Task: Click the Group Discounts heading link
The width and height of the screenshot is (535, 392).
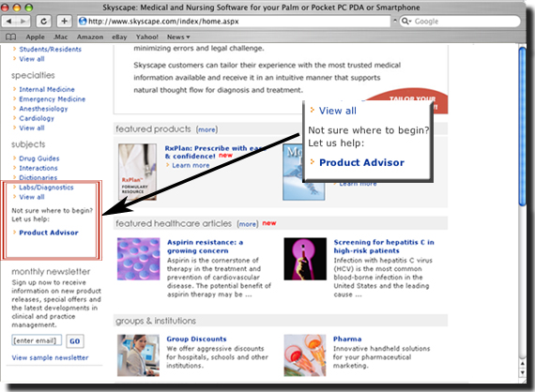Action: (196, 339)
